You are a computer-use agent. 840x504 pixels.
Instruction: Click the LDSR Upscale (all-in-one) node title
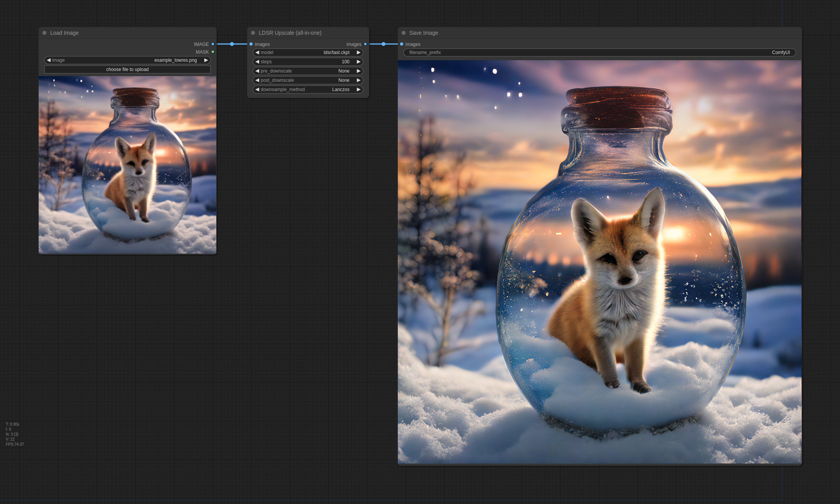coord(290,33)
